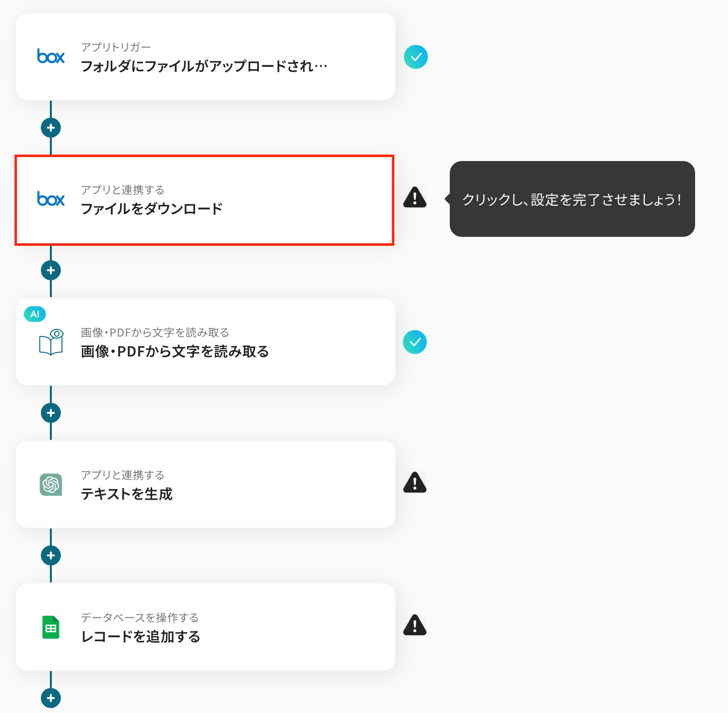Add a step below the app trigger card
Viewport: 728px width, 713px height.
51,128
